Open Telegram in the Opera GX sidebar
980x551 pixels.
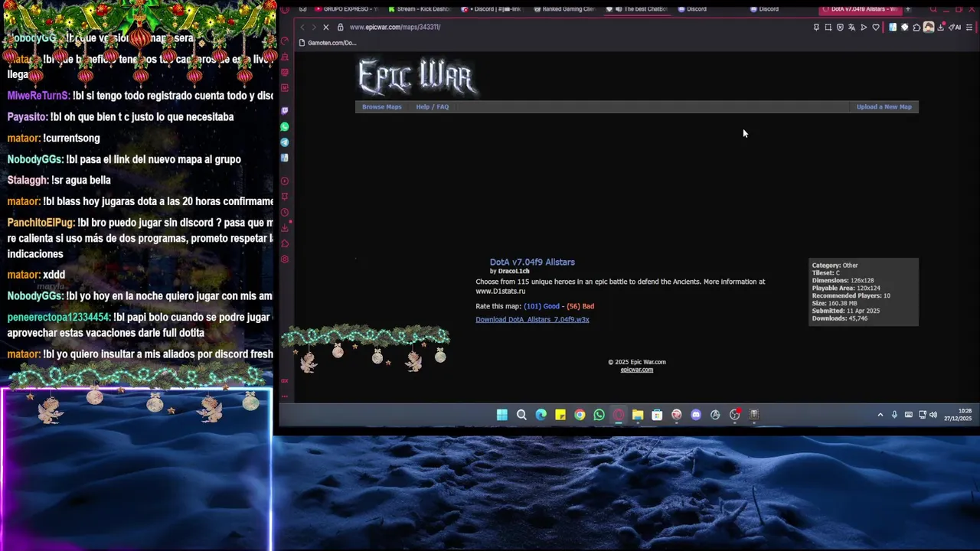click(285, 142)
